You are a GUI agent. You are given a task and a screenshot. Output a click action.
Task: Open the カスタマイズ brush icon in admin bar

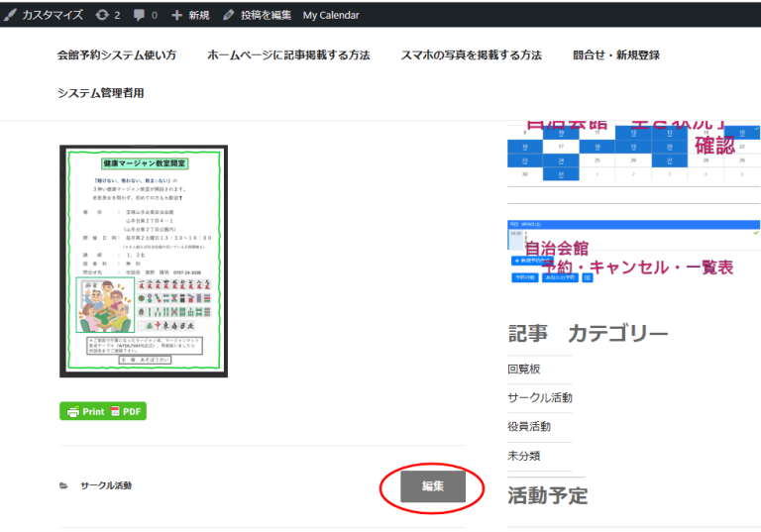pyautogui.click(x=11, y=15)
